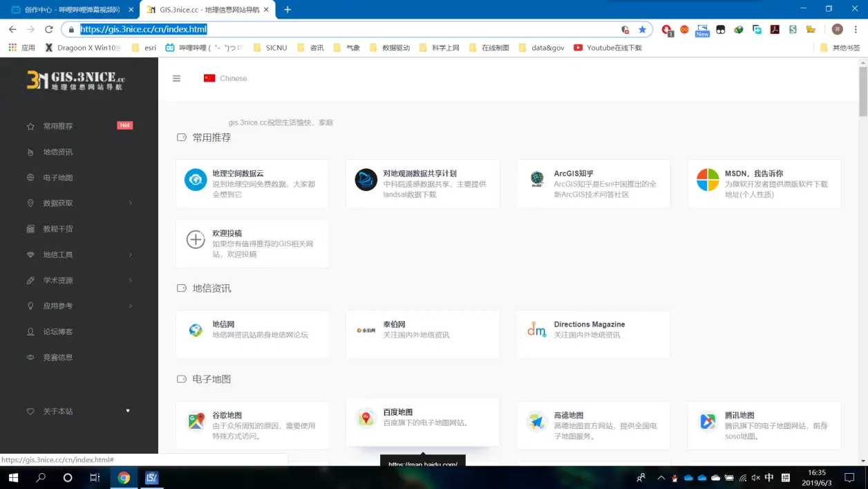Image resolution: width=868 pixels, height=489 pixels.
Task: Open the data&gov bookmarks folder
Action: coord(541,48)
